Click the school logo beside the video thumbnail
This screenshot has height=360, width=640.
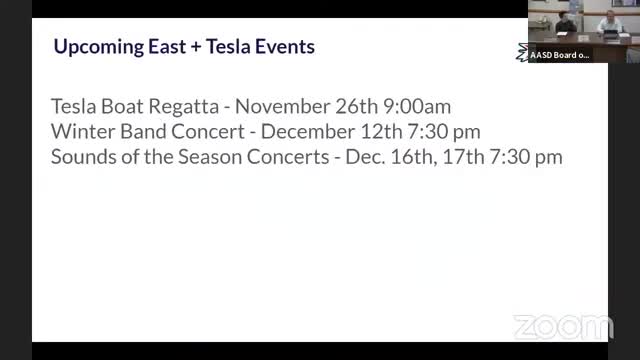[522, 52]
